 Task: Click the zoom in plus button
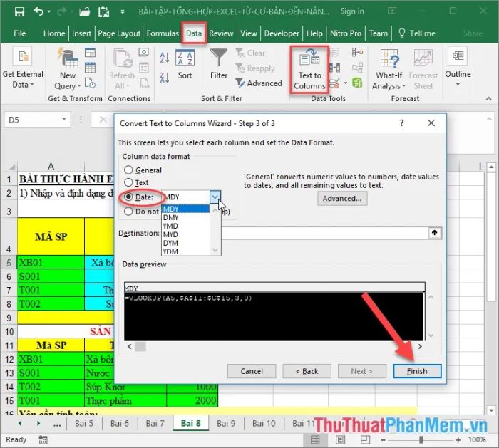tap(458, 439)
